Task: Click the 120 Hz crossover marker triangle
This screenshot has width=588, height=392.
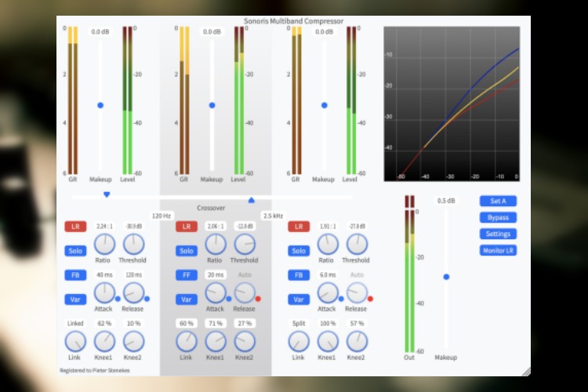Action: [107, 194]
